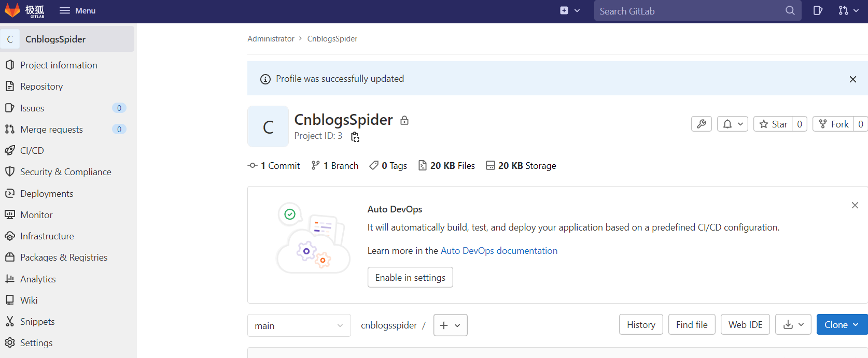This screenshot has width=868, height=358.
Task: Click the History button
Action: pyautogui.click(x=641, y=325)
